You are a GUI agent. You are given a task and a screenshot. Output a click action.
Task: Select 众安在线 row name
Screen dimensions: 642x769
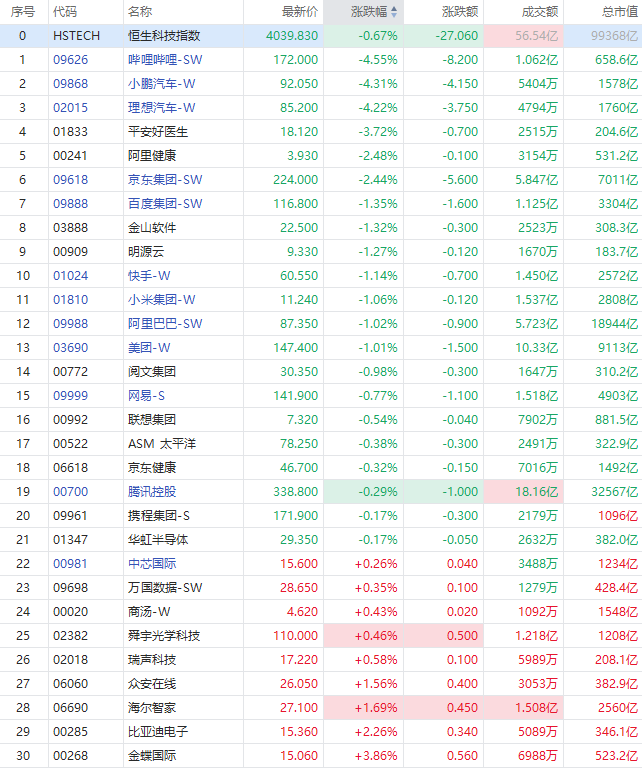(x=152, y=685)
